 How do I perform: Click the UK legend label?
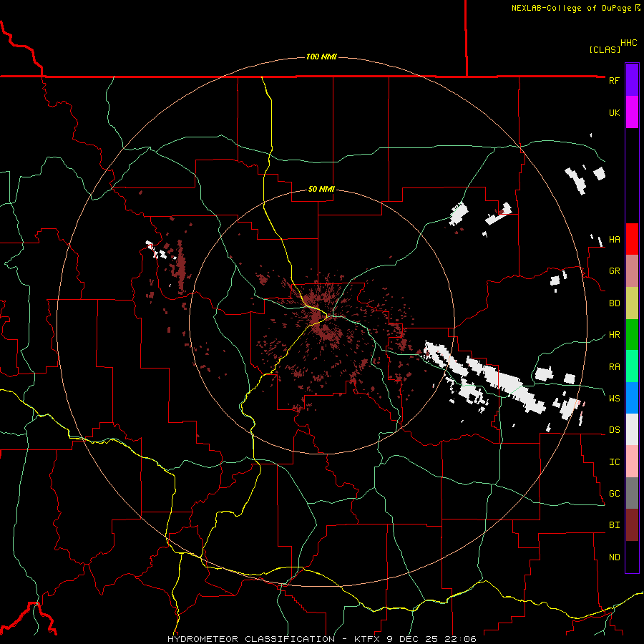614,112
